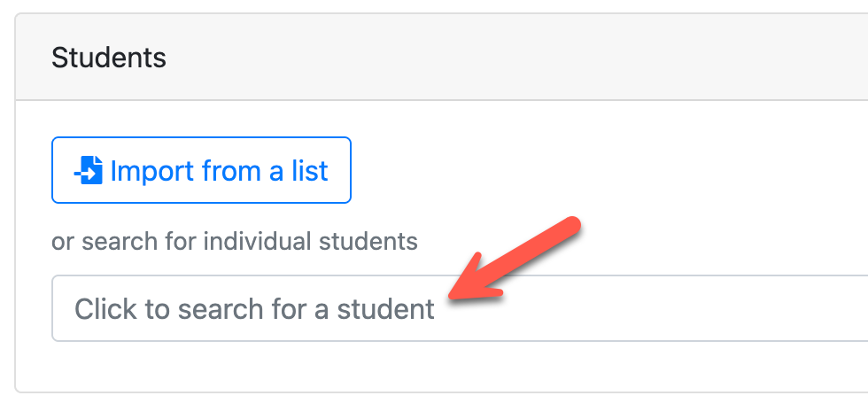Select the 'or search for individual students' label
Image resolution: width=868 pixels, height=411 pixels.
click(235, 241)
